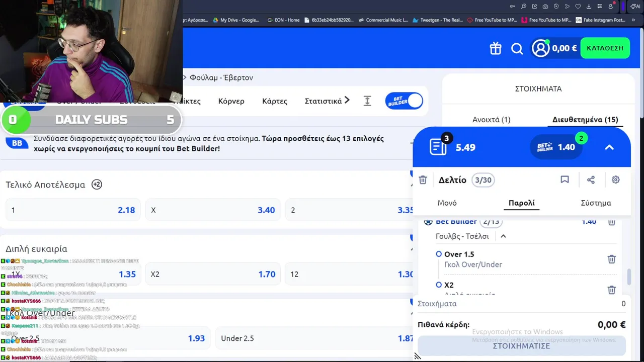Open the browser easy setup sliders icon
The image size is (644, 362).
point(600,7)
